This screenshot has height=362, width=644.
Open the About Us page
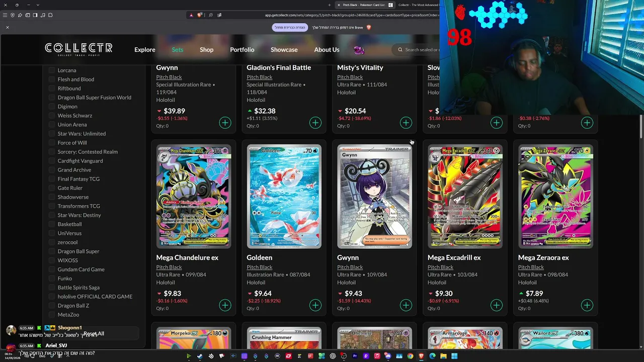coord(327,50)
